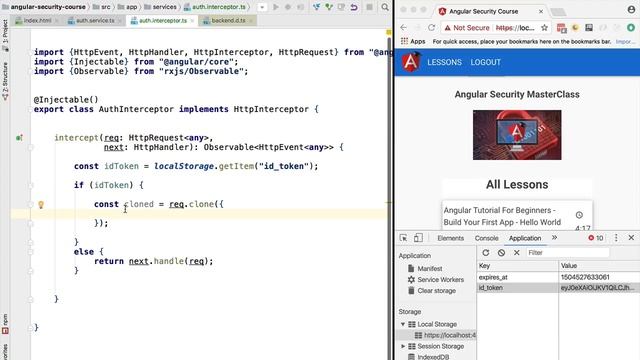This screenshot has width=640, height=360.
Task: Collapse the 'const cloned' code fold marker
Action: click(31, 204)
